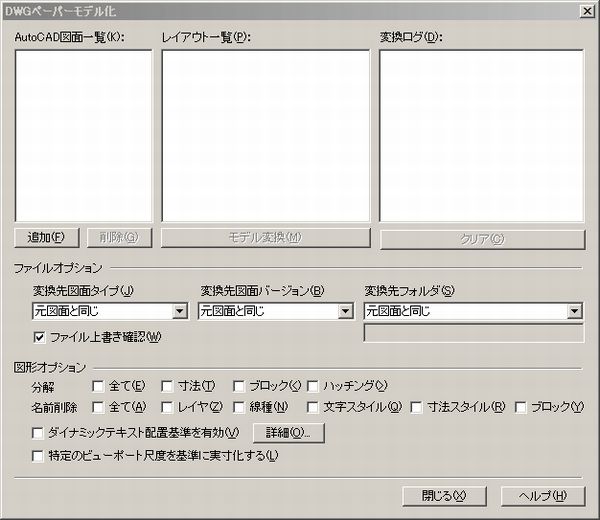
Task: Toggle the レイヤ(Z) checkbox
Action: 168,407
